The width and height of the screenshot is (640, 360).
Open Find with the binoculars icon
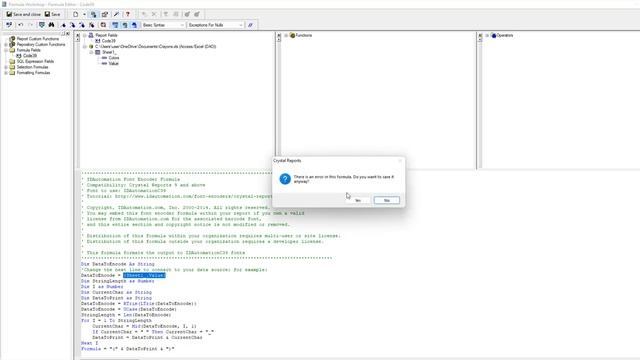coord(51,25)
